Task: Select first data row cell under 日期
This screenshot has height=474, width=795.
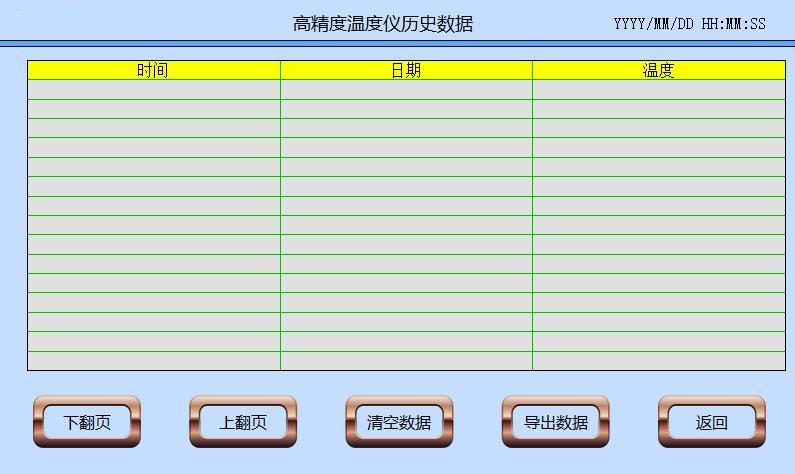Action: 406,90
